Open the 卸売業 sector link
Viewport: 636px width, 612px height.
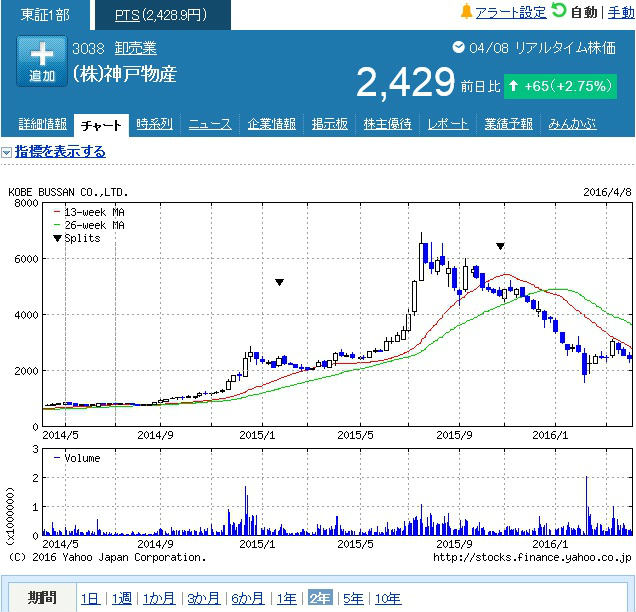135,48
